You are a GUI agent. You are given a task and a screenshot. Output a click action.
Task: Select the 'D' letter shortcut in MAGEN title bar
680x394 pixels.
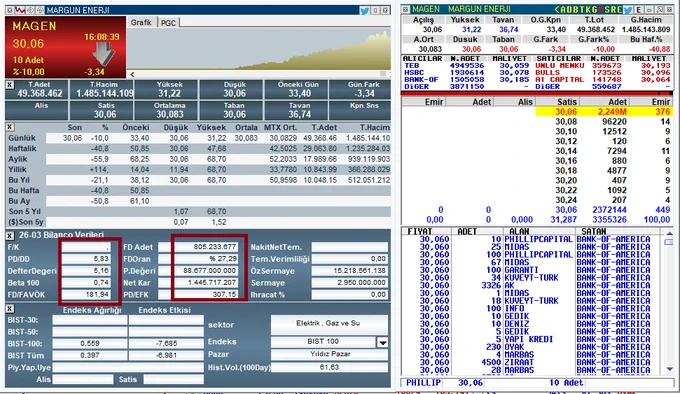click(570, 10)
